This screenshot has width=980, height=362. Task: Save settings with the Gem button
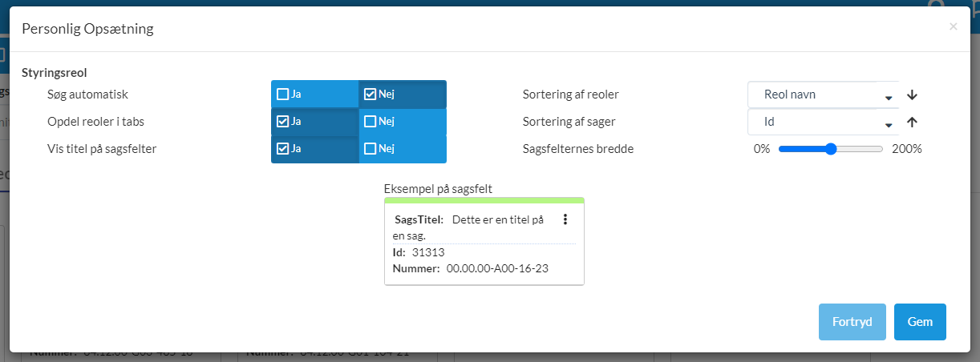click(920, 322)
